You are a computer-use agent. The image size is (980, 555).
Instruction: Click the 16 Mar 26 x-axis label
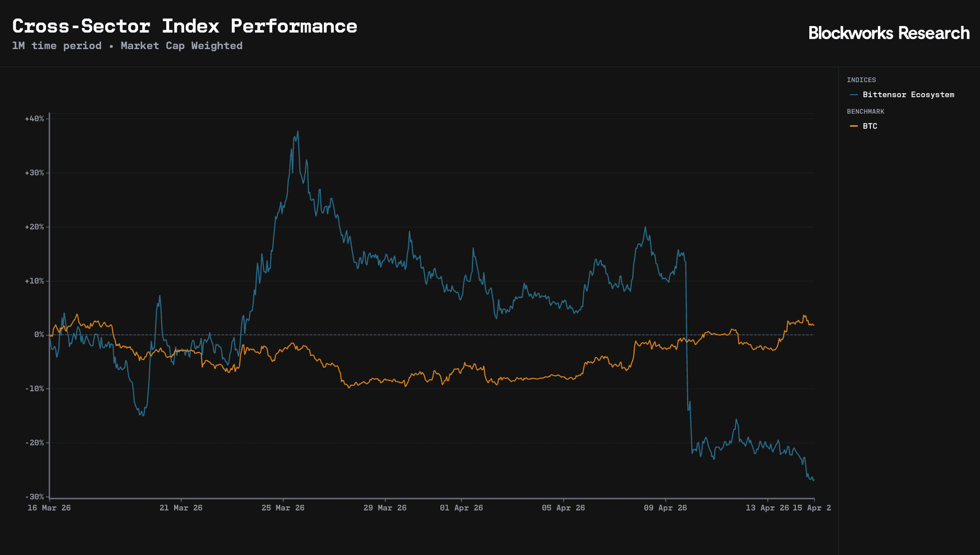(49, 508)
